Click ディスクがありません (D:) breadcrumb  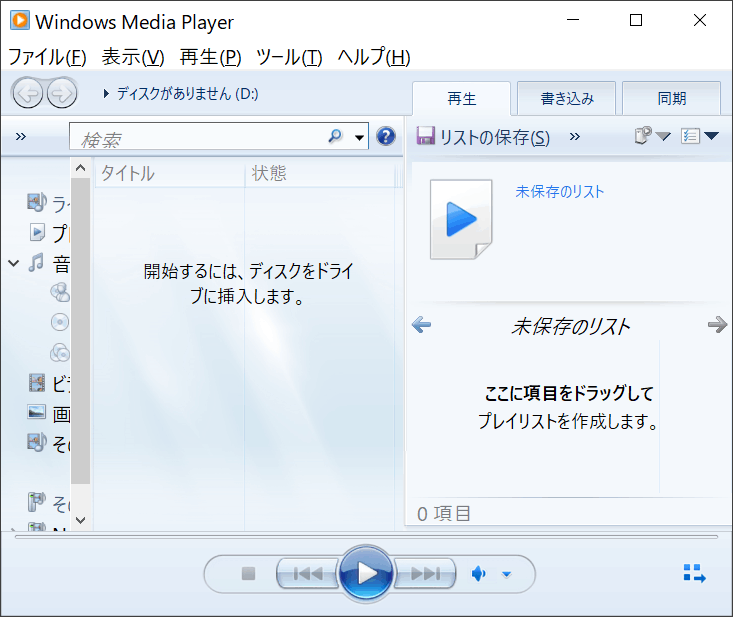point(187,93)
